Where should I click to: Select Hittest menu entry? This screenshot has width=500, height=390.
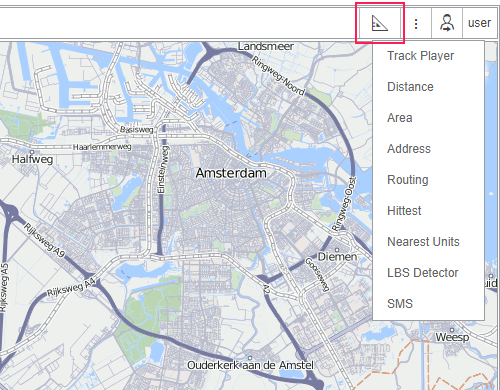[x=404, y=211]
